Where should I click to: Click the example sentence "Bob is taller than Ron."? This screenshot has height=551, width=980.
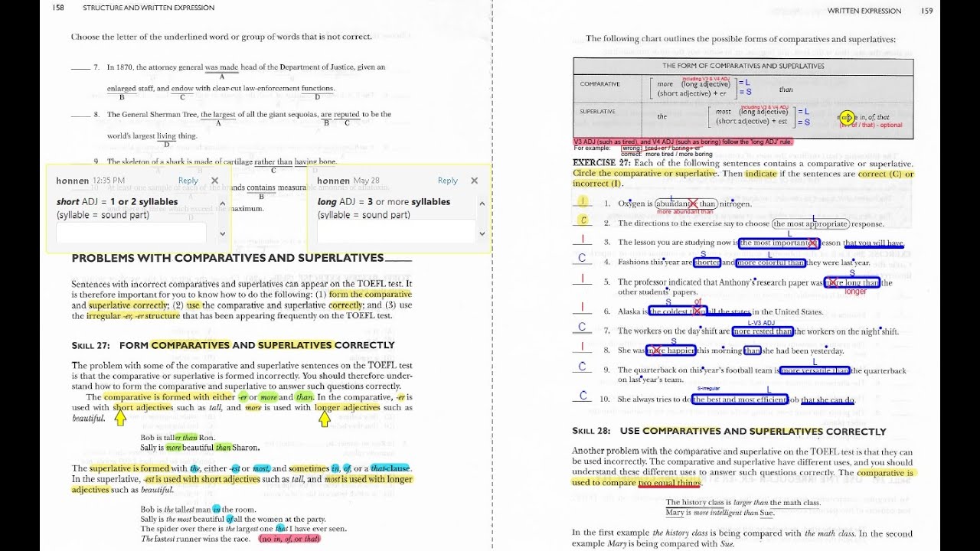178,438
